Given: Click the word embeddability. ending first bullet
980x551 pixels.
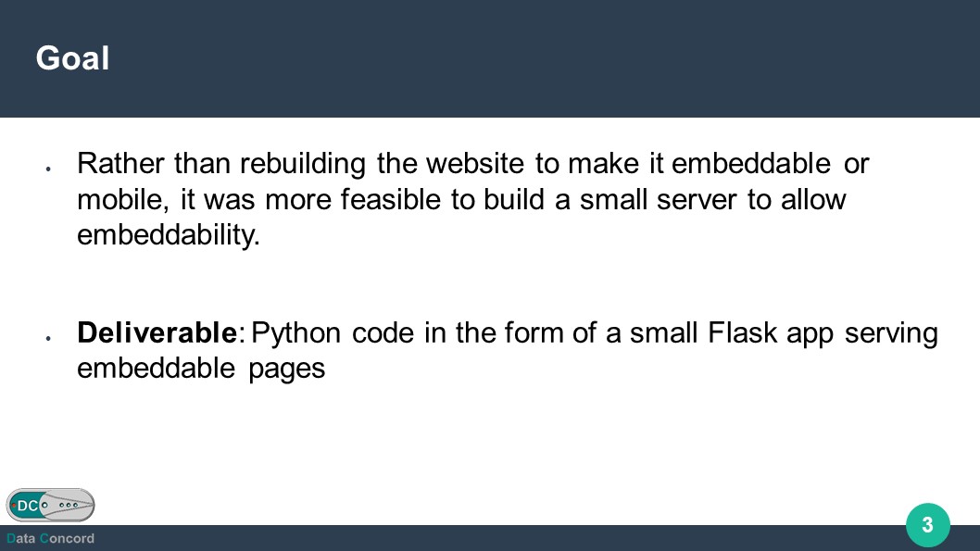Looking at the screenshot, I should [x=169, y=236].
